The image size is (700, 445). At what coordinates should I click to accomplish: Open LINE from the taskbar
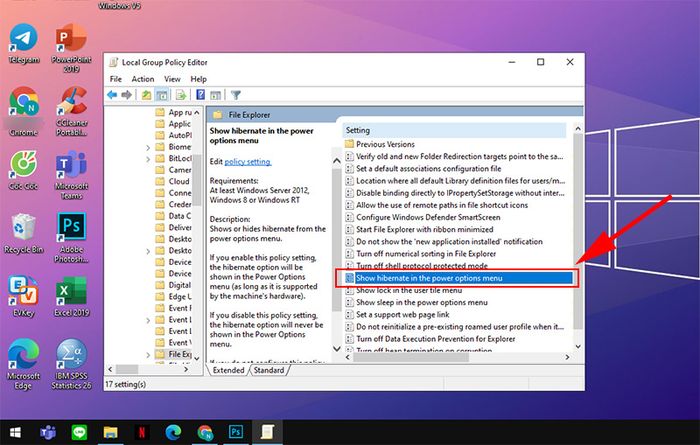coord(79,432)
